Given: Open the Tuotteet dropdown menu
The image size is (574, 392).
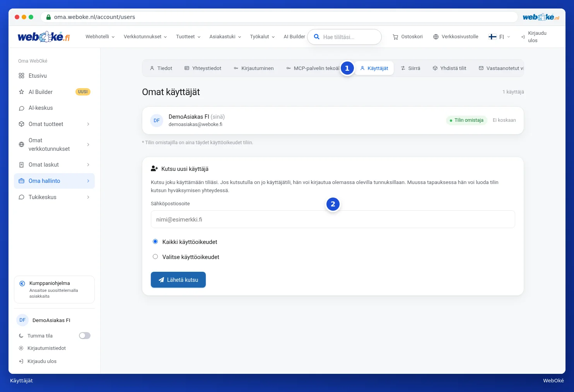Looking at the screenshot, I should point(188,37).
